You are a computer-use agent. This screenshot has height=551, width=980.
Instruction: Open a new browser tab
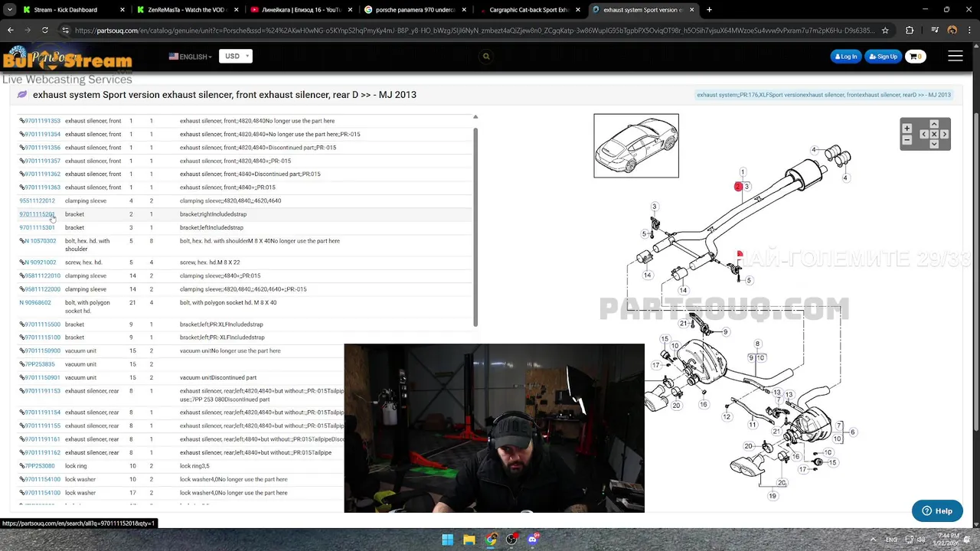(709, 10)
